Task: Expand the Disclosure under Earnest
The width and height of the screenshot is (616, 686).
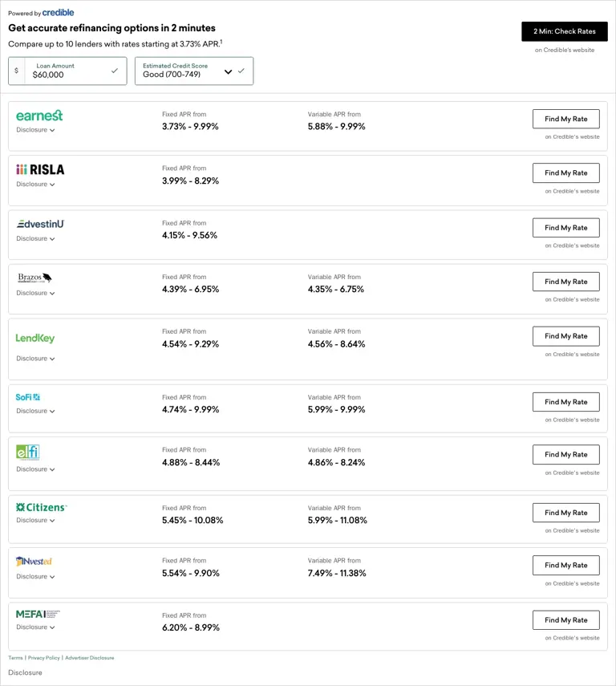Action: (x=34, y=130)
